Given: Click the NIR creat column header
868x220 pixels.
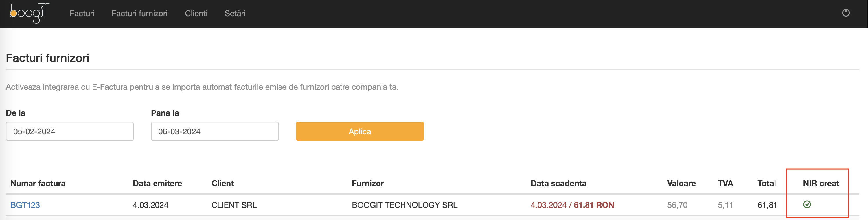Looking at the screenshot, I should tap(821, 183).
